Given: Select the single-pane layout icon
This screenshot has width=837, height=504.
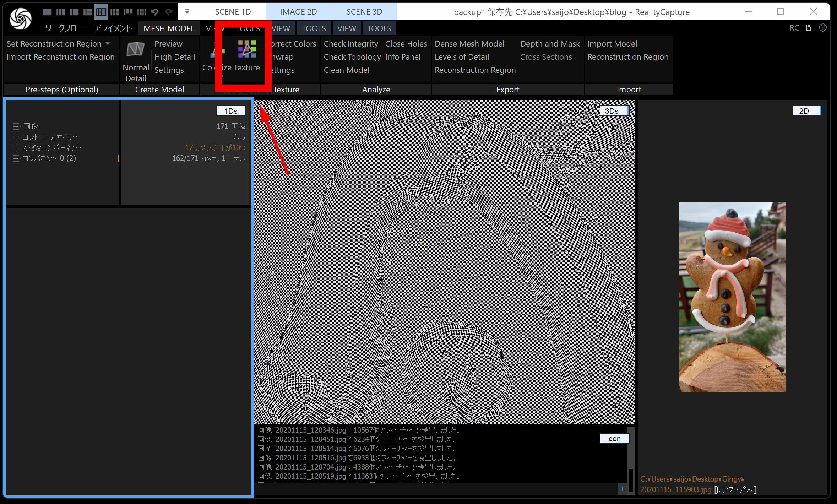Looking at the screenshot, I should (x=47, y=12).
